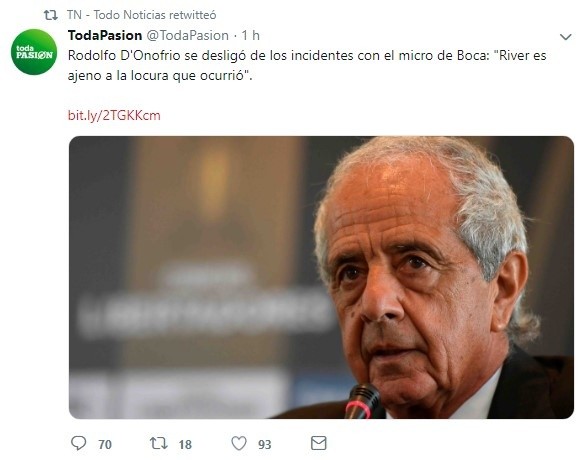Click the like count 93
The width and height of the screenshot is (583, 460).
coord(265,444)
